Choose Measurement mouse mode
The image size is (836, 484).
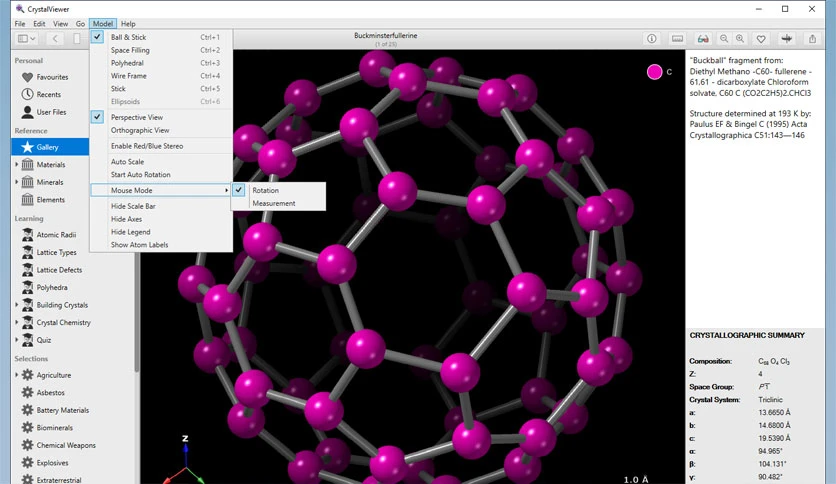[x=278, y=204]
